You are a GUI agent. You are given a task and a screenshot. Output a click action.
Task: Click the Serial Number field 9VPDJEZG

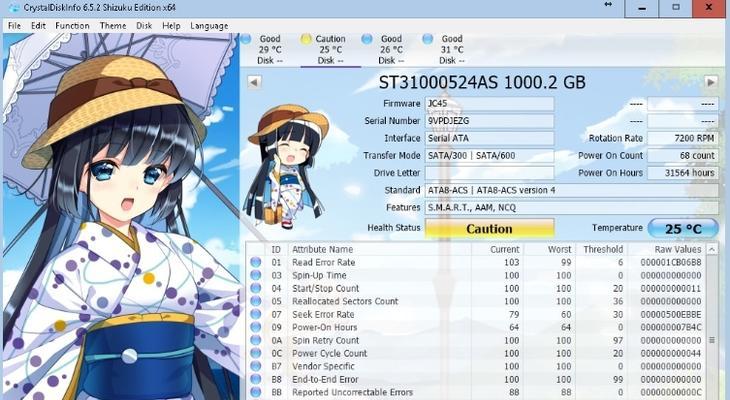click(489, 121)
